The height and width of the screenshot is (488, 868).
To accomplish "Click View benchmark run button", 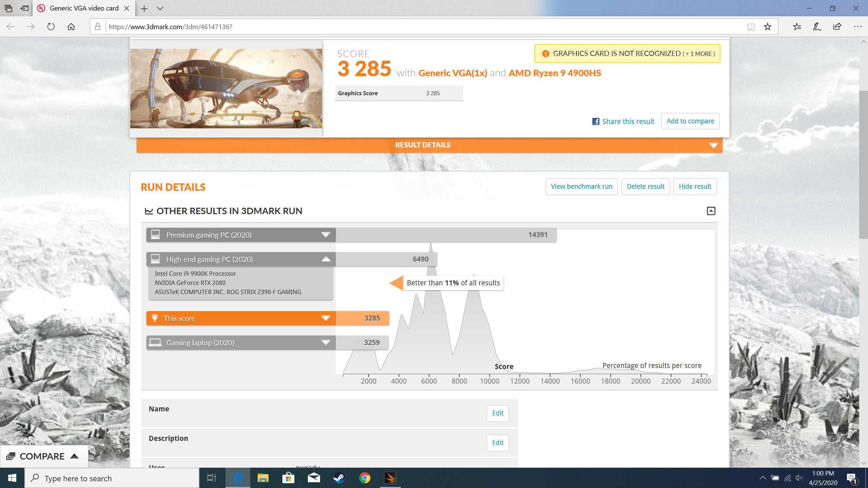I will [x=581, y=186].
